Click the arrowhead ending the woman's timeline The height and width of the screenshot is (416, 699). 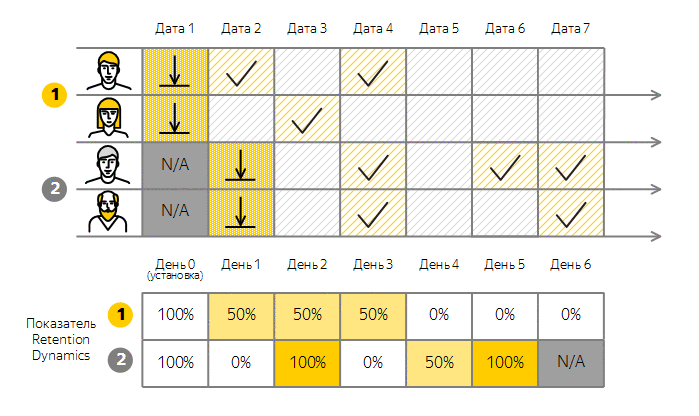(x=656, y=142)
